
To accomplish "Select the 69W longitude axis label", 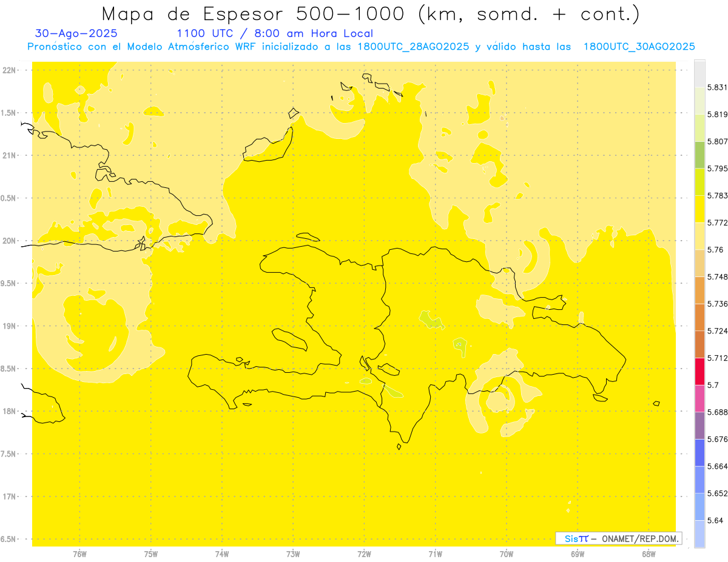I will (x=578, y=554).
